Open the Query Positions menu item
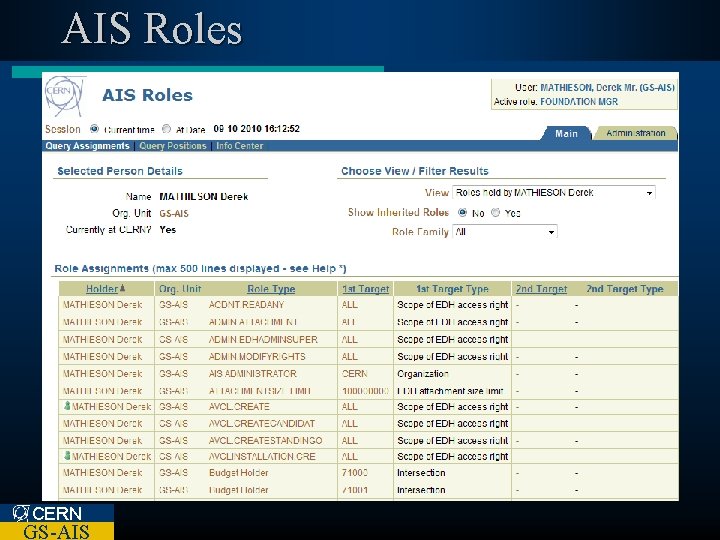This screenshot has width=720, height=540. tap(173, 146)
